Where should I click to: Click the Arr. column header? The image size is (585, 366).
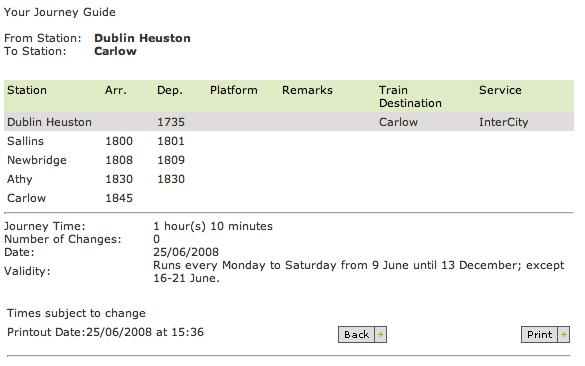click(116, 90)
